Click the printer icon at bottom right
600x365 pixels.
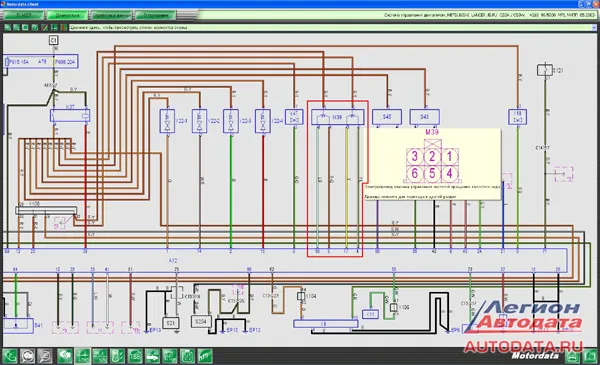point(572,357)
